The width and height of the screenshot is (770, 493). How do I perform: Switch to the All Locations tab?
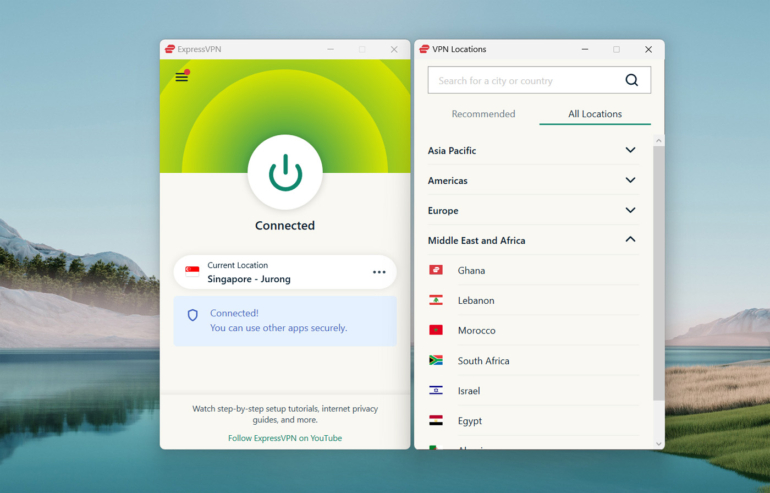[x=595, y=114]
